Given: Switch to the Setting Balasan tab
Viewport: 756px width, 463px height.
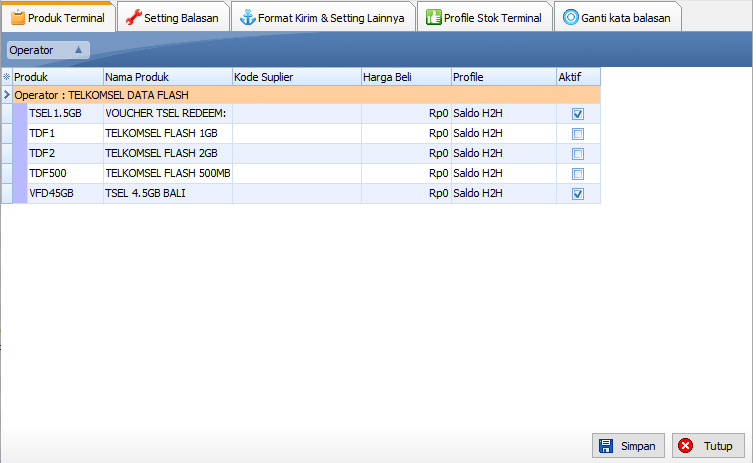Looking at the screenshot, I should [x=173, y=17].
